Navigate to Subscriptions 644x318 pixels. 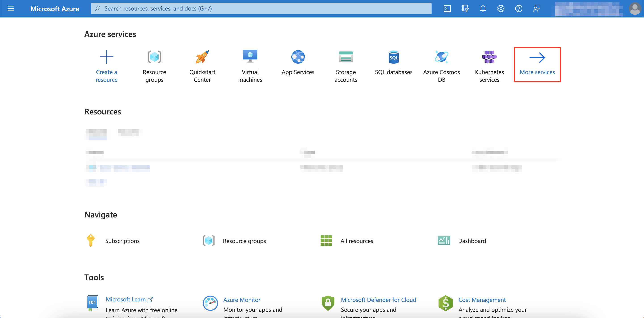tap(122, 241)
